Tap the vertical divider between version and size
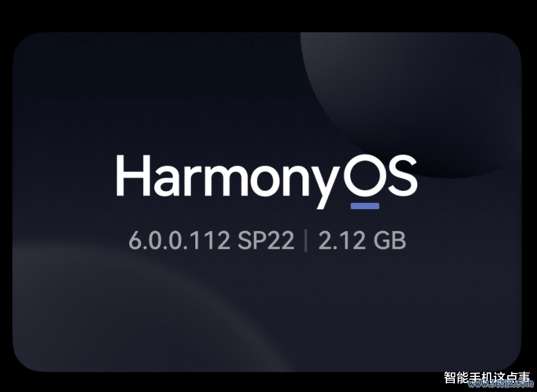The height and width of the screenshot is (392, 537). (x=305, y=241)
